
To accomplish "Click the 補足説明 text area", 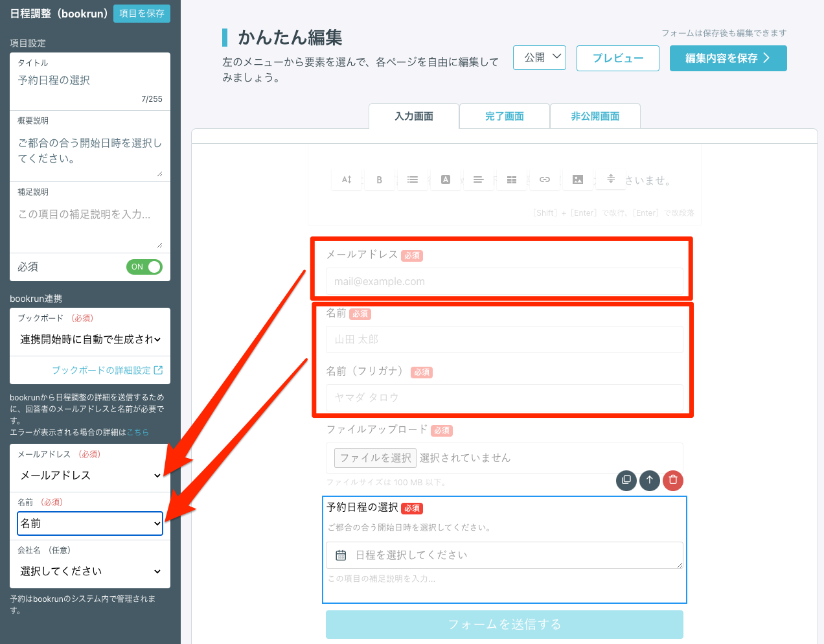I will tap(90, 225).
